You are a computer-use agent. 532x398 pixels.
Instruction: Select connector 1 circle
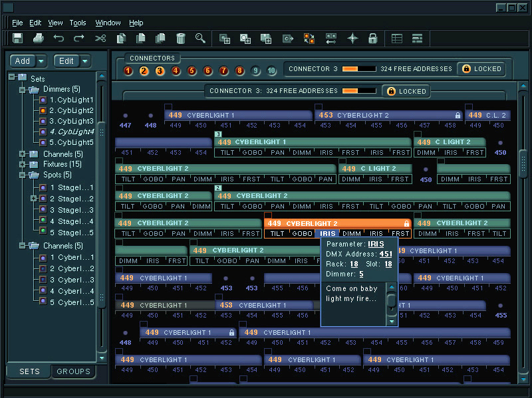[x=128, y=71]
